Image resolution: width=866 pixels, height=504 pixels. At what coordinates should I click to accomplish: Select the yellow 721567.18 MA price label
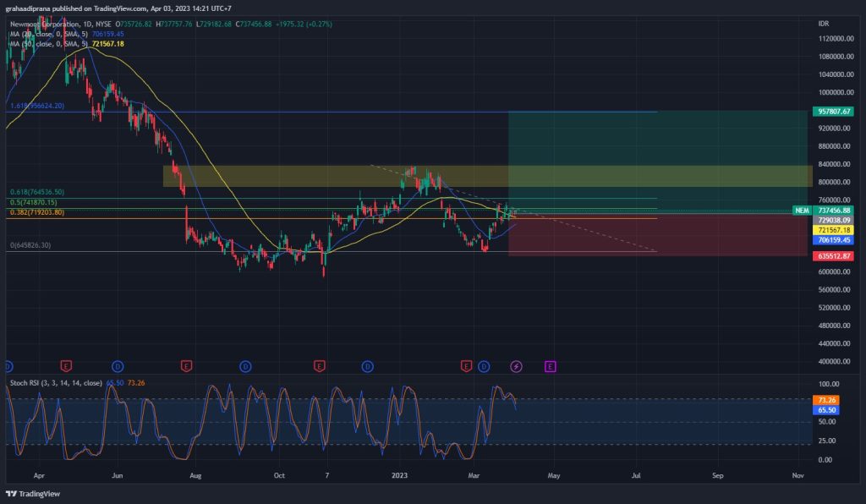(x=834, y=230)
